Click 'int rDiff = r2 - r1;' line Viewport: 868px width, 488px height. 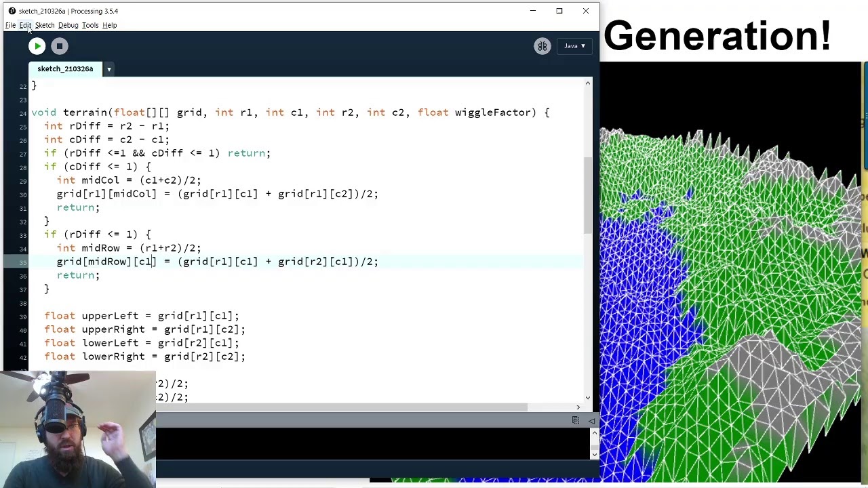point(106,126)
